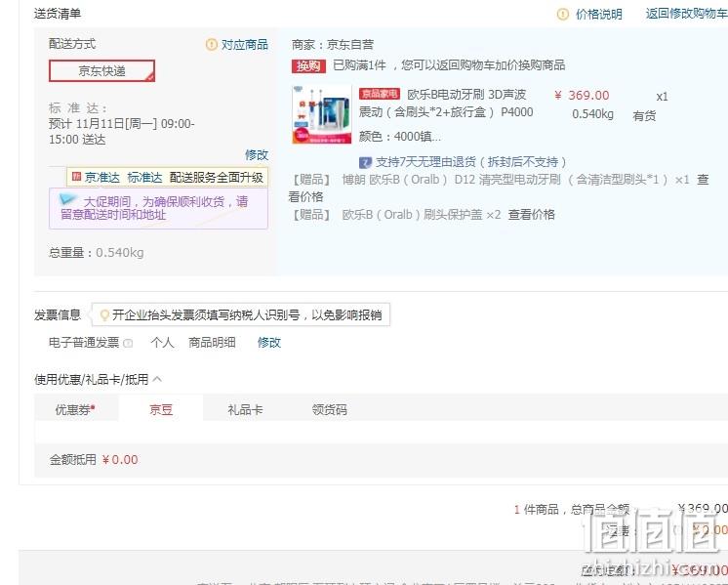The width and height of the screenshot is (728, 585).
Task: Switch to the 优惠券 tab
Action: tap(76, 409)
